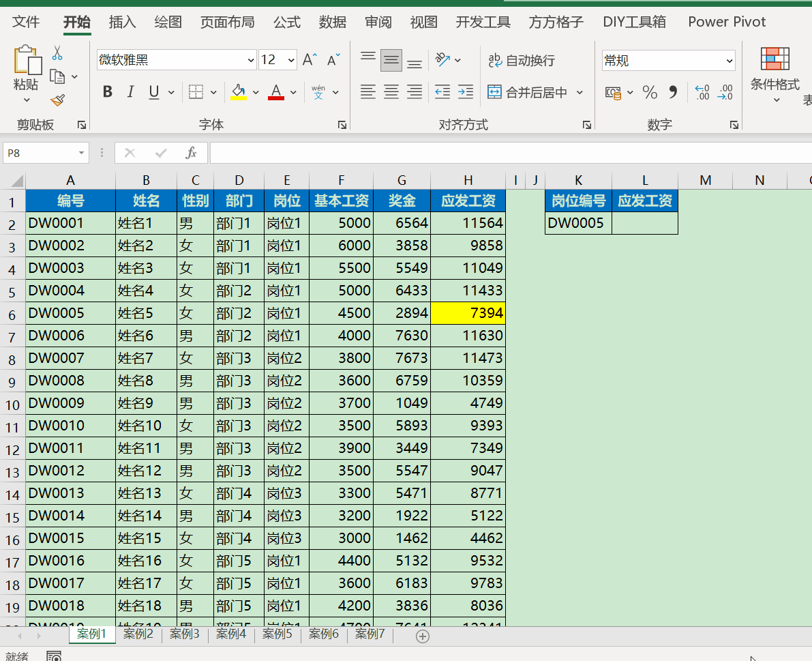
Task: Click the Name Box showing P8
Action: click(40, 153)
